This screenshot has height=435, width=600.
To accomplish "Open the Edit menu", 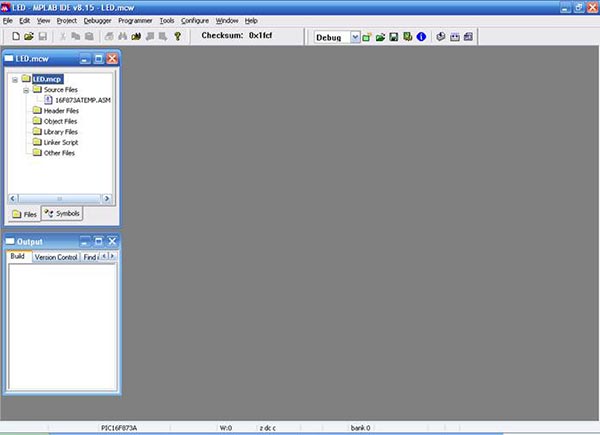I will click(x=24, y=21).
